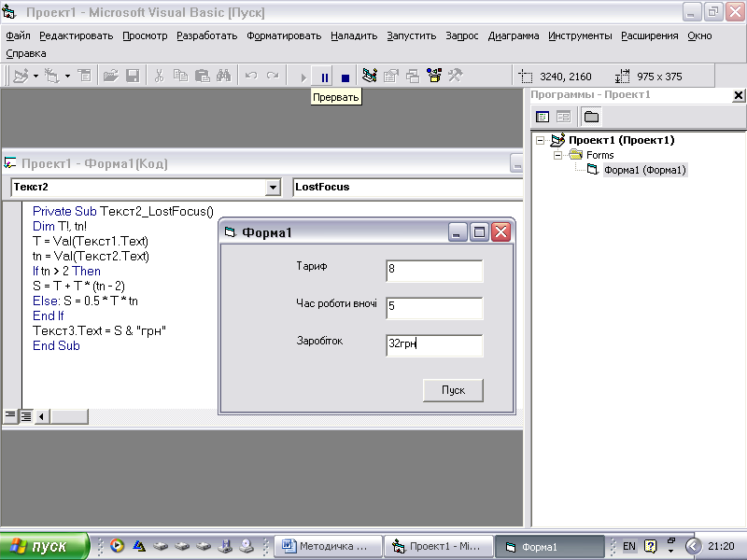This screenshot has width=747, height=560.
Task: Minimize the Форма1 code window
Action: coord(516,163)
